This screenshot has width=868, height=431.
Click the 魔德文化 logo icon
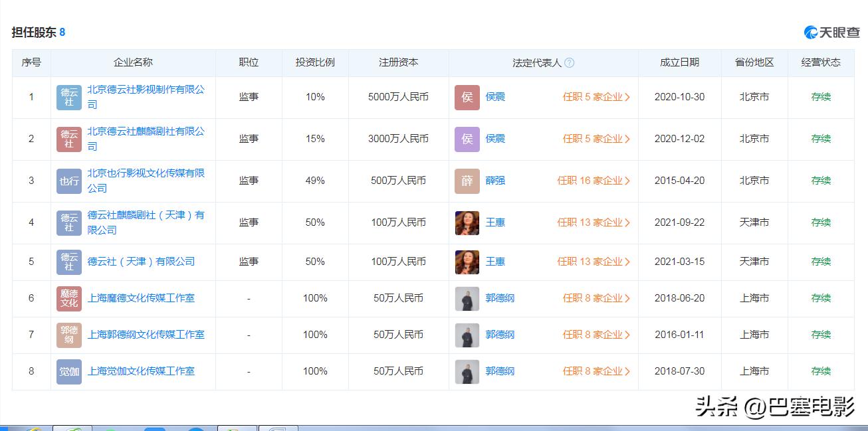point(68,298)
